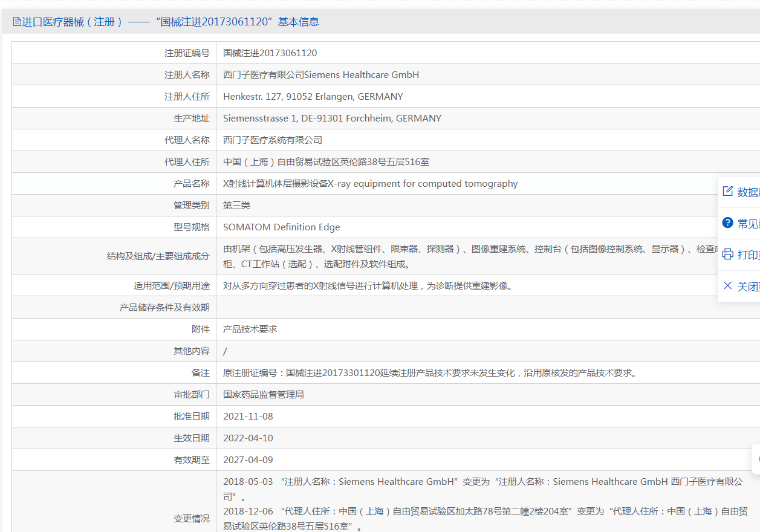The height and width of the screenshot is (532, 760).
Task: Select model SOMATOM Definition Edge
Action: tap(281, 227)
